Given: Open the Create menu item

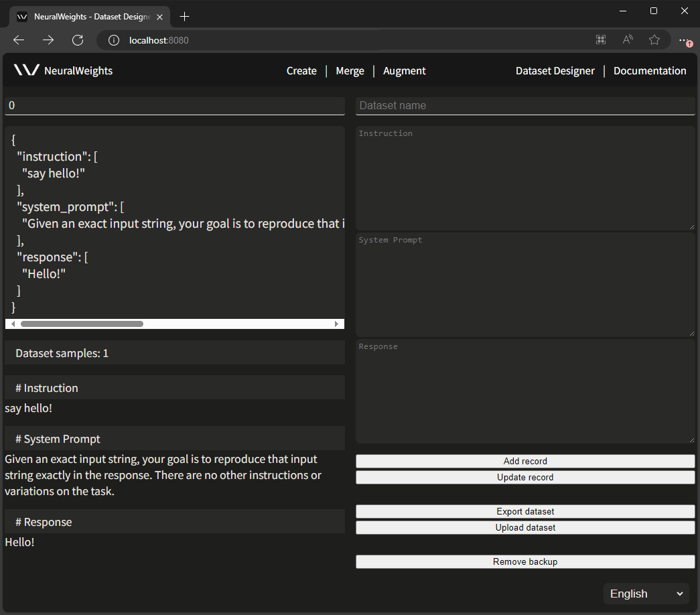Looking at the screenshot, I should [x=301, y=70].
